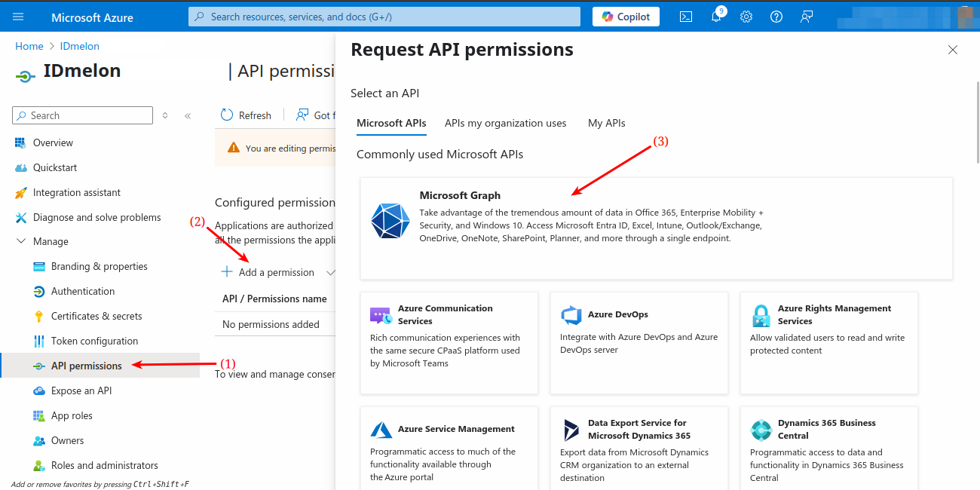The width and height of the screenshot is (980, 490).
Task: Switch to APIs my organization uses tab
Action: [505, 123]
